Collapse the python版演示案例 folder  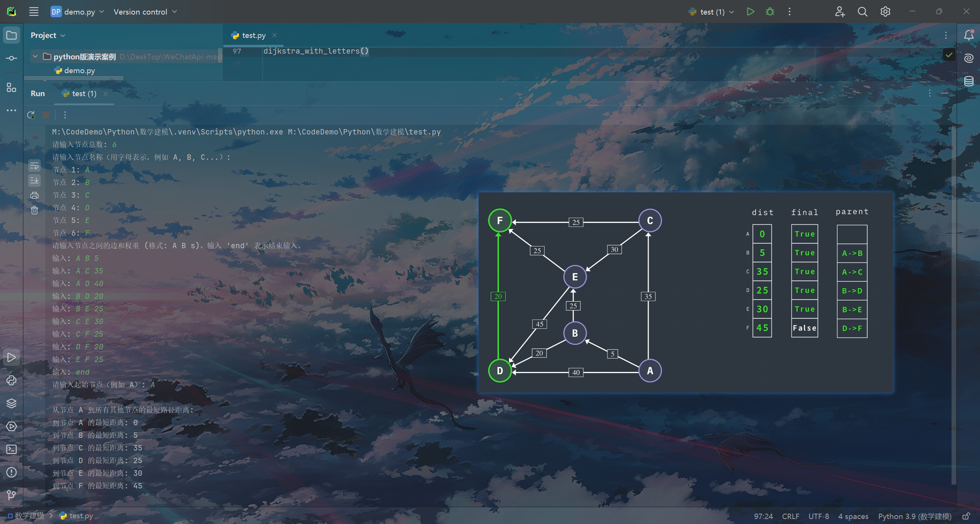(35, 56)
